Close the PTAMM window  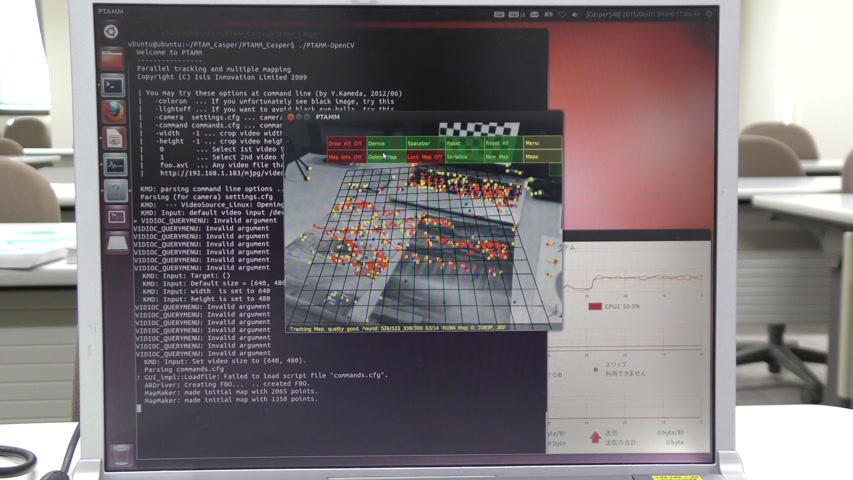point(290,117)
